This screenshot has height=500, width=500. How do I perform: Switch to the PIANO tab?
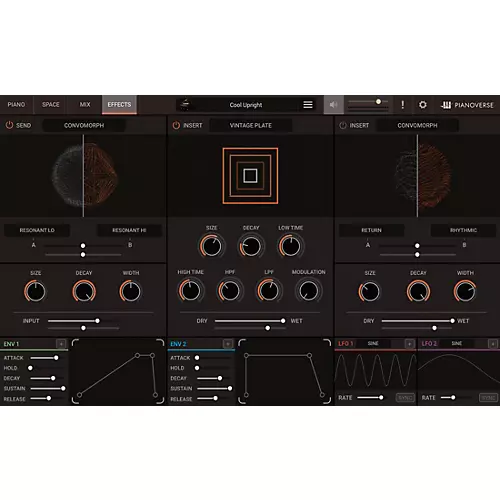coord(16,105)
